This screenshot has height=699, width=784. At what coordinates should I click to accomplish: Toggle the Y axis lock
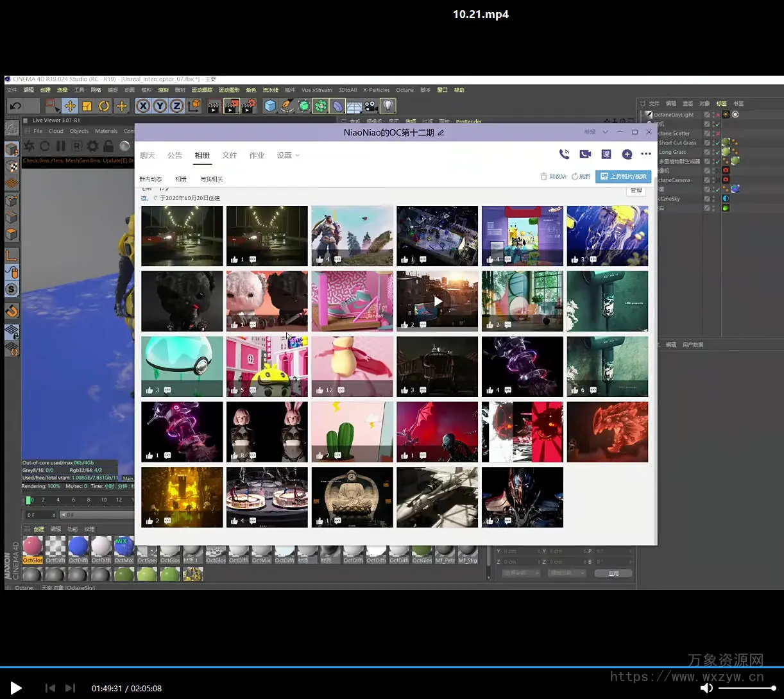click(160, 106)
